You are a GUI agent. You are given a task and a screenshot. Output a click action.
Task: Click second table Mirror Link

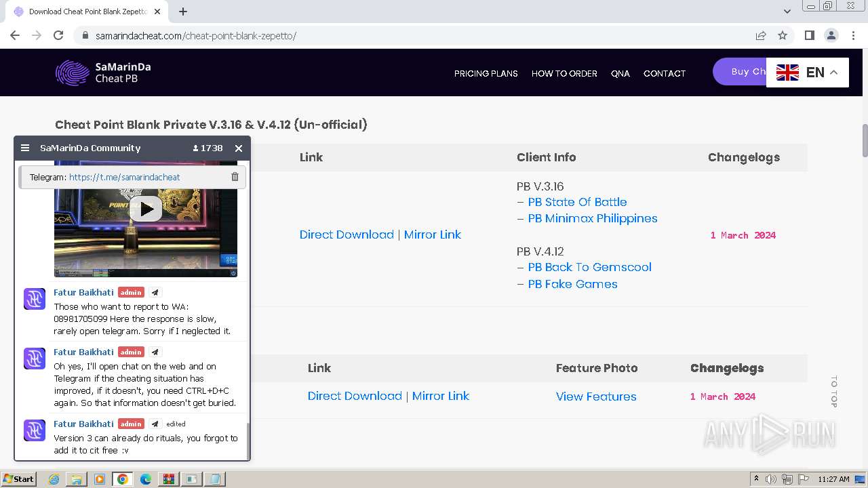point(441,396)
